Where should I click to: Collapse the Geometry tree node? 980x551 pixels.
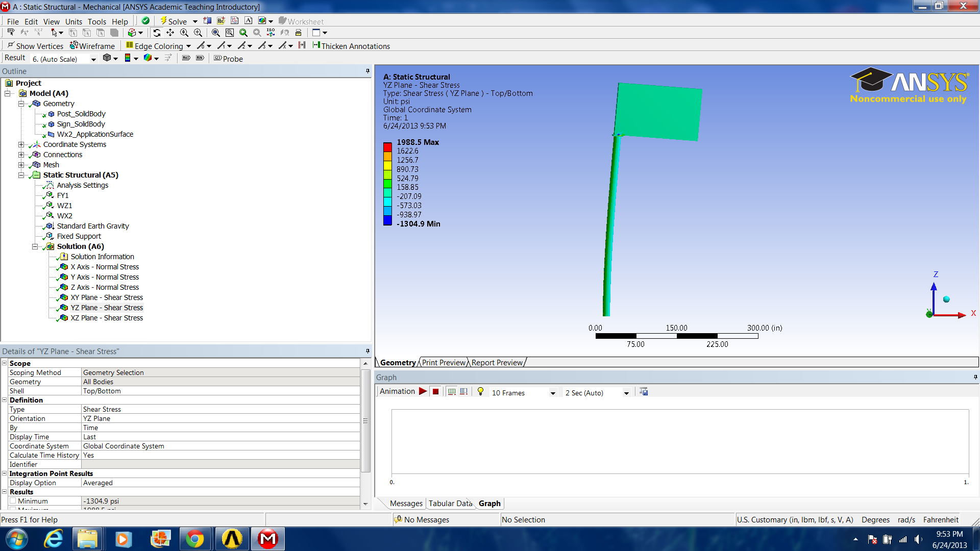point(21,104)
